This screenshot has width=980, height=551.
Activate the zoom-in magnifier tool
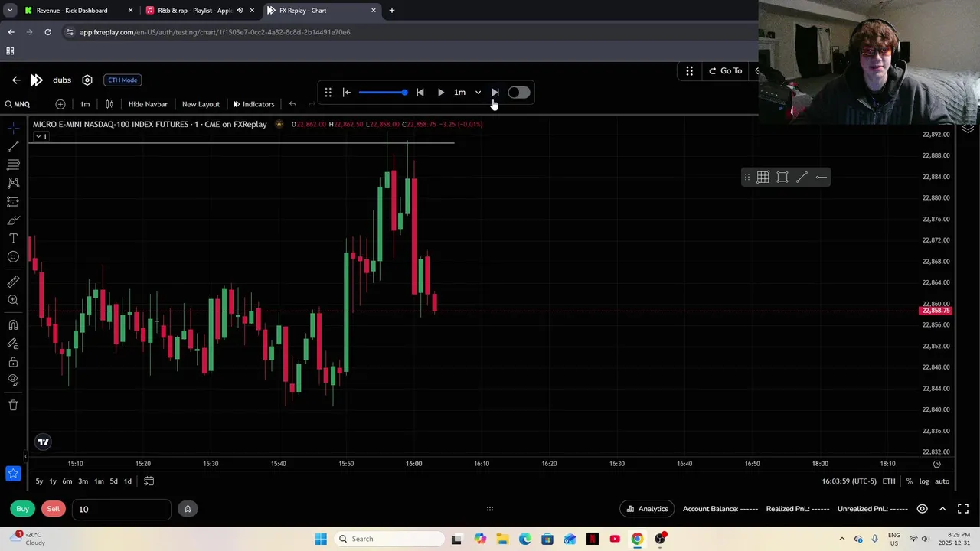pos(13,300)
